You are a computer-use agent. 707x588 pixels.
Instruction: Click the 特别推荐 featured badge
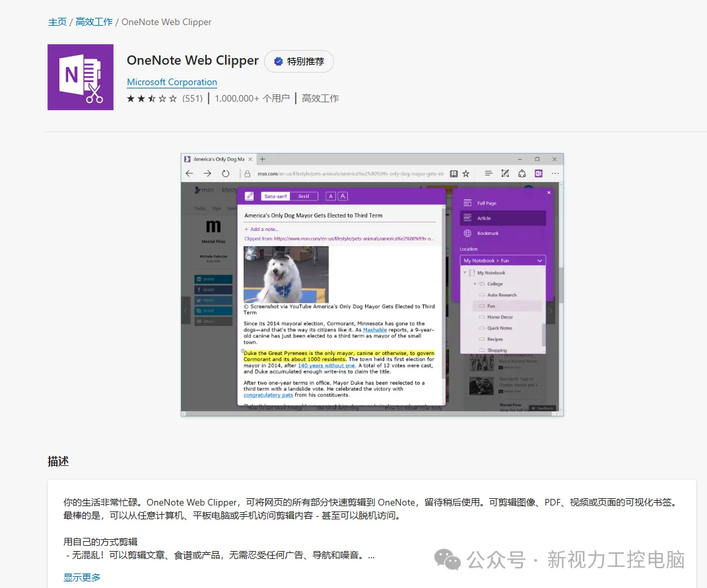click(299, 61)
